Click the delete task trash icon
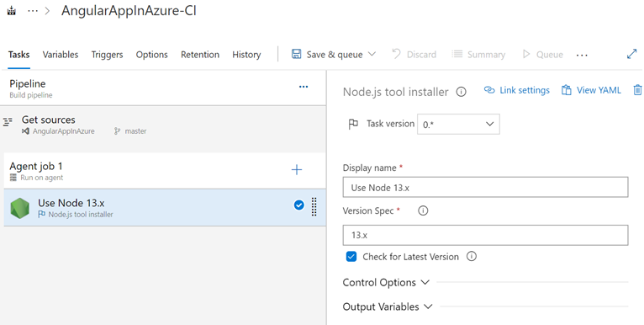This screenshot has height=325, width=644. pyautogui.click(x=637, y=90)
